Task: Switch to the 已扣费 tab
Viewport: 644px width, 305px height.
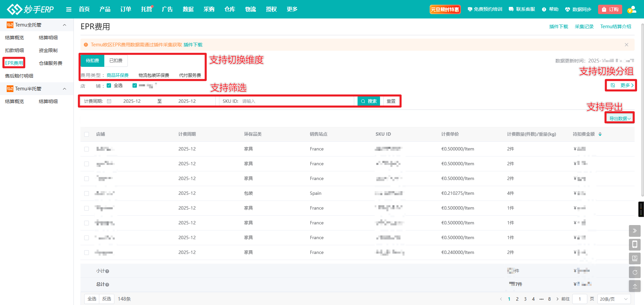Action: 116,60
